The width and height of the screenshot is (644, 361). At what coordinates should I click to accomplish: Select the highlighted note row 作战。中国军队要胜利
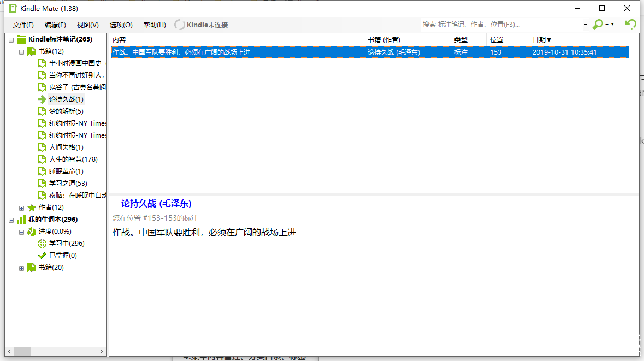tap(370, 52)
